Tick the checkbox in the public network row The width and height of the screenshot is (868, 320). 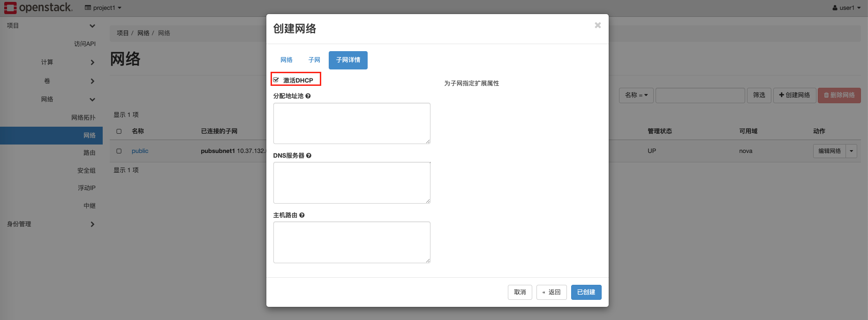point(119,151)
